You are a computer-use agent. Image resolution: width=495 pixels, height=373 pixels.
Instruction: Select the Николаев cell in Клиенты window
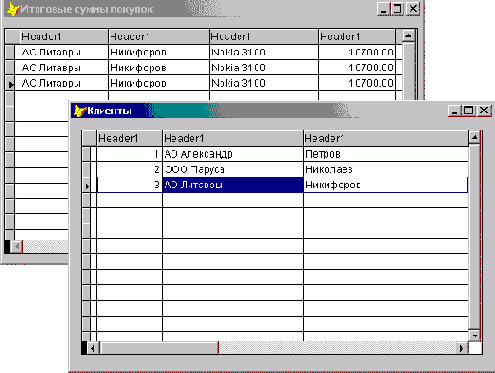[386, 170]
